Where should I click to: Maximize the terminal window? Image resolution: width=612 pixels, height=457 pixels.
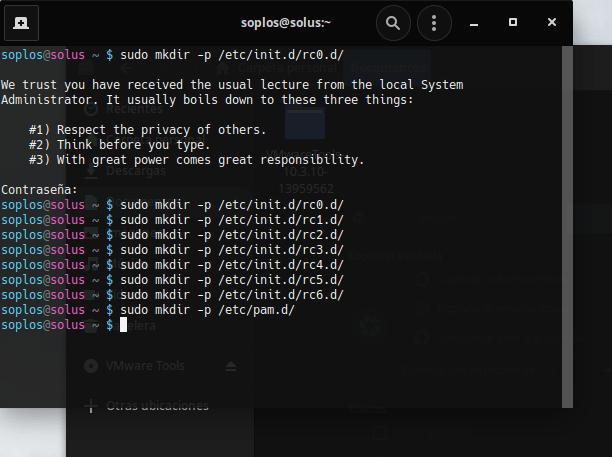[513, 22]
